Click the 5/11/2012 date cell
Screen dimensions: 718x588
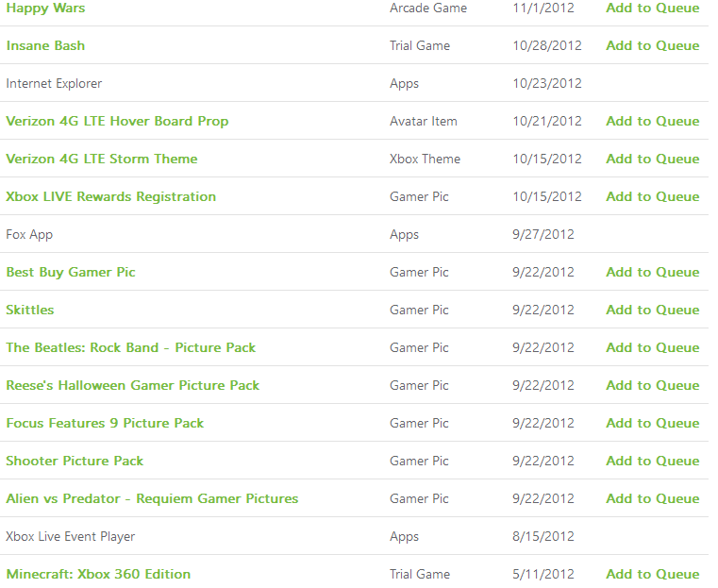point(543,574)
